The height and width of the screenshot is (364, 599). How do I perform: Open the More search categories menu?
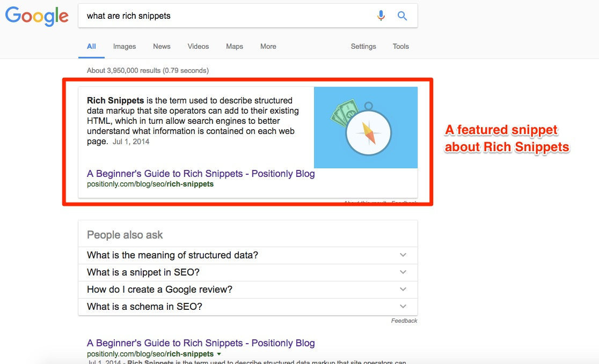268,47
